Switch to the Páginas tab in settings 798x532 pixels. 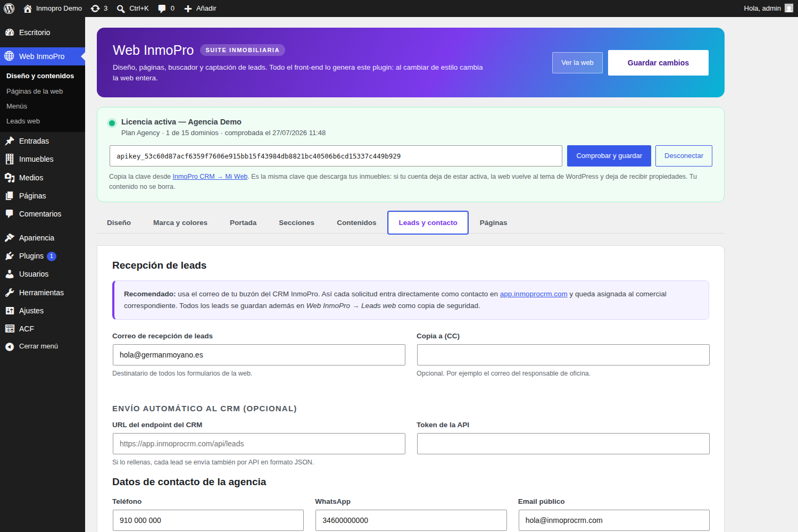493,223
